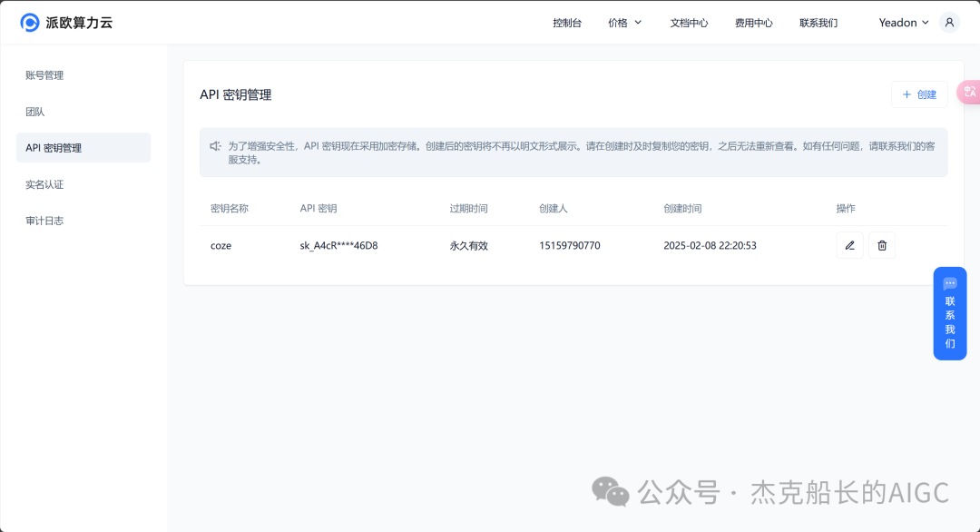Click the 派欧算力云 logo icon
This screenshot has width=980, height=532.
30,23
